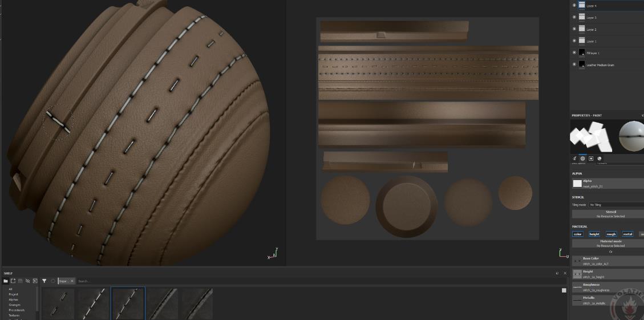Hide Layer 3 using its visibility eye
The image size is (644, 320).
click(574, 17)
